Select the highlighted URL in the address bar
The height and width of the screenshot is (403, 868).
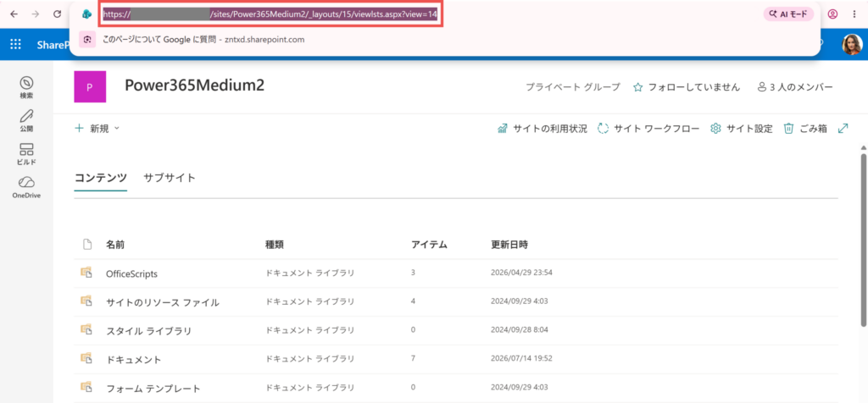tap(270, 14)
